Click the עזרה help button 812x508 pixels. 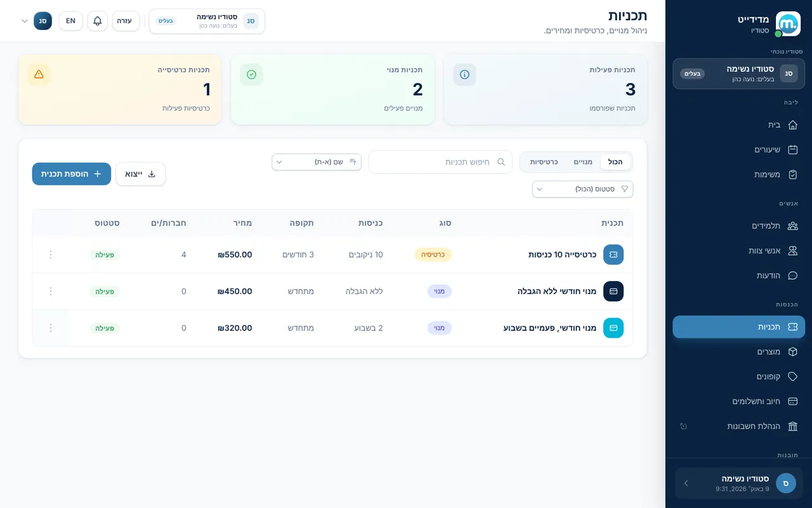coord(126,21)
